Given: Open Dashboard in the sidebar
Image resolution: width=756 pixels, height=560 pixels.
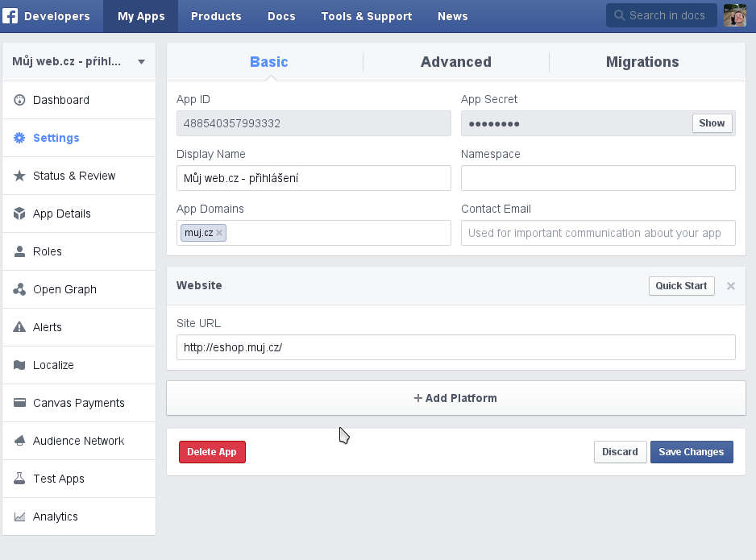Looking at the screenshot, I should point(79,100).
